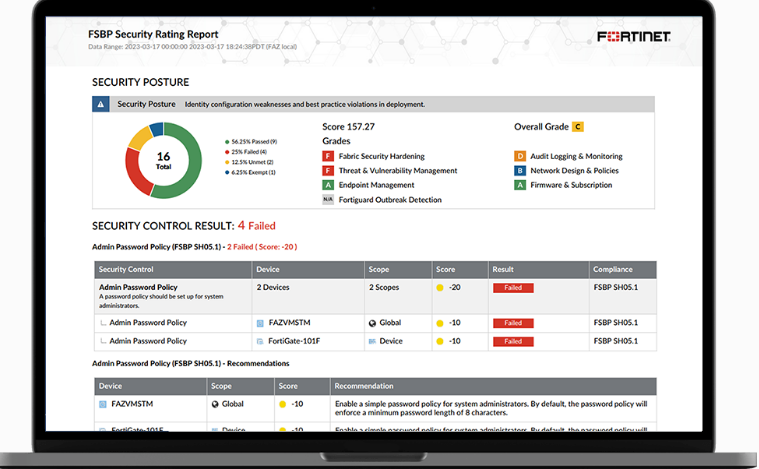Click the 4 Failed security control result text

[x=257, y=226]
